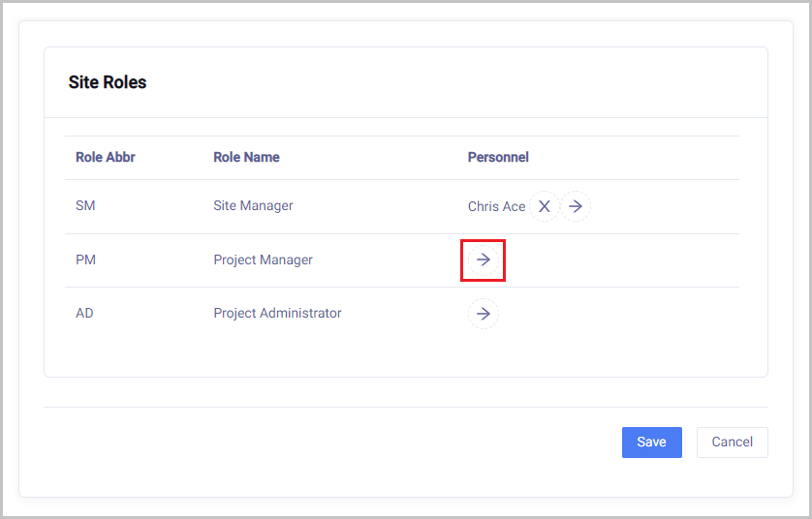Click the Site Roles heading

coord(108,82)
